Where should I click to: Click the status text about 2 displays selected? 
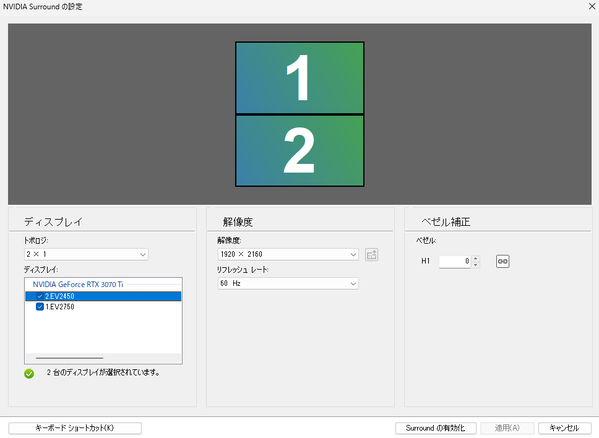[x=103, y=372]
